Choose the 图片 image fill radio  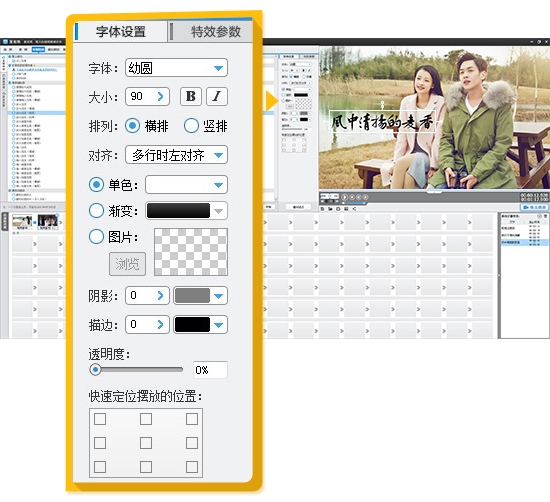pos(96,237)
